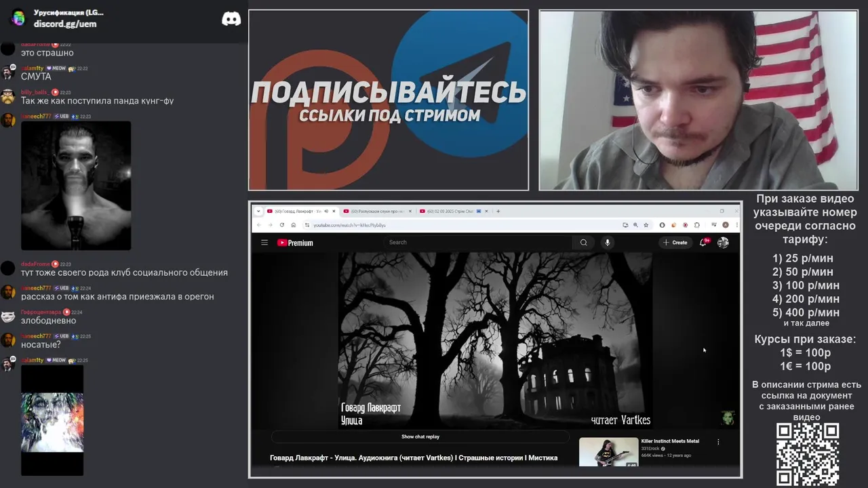Click rate text "1$ = 100р"

point(805,352)
